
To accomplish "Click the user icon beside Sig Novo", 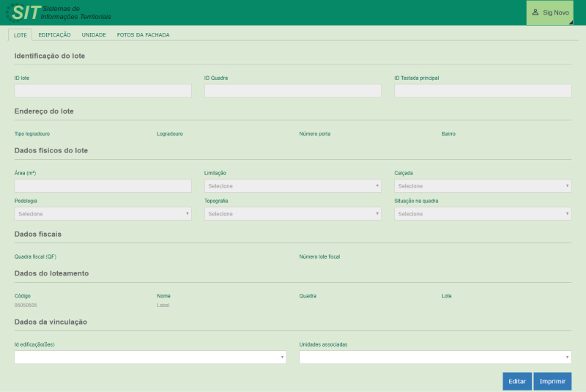I will (x=535, y=12).
